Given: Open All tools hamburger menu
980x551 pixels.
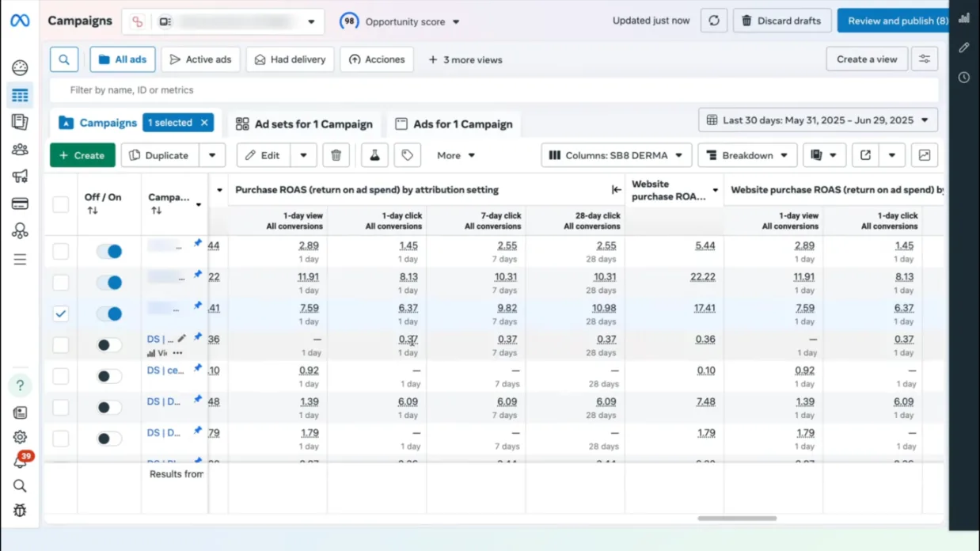Looking at the screenshot, I should (x=20, y=260).
